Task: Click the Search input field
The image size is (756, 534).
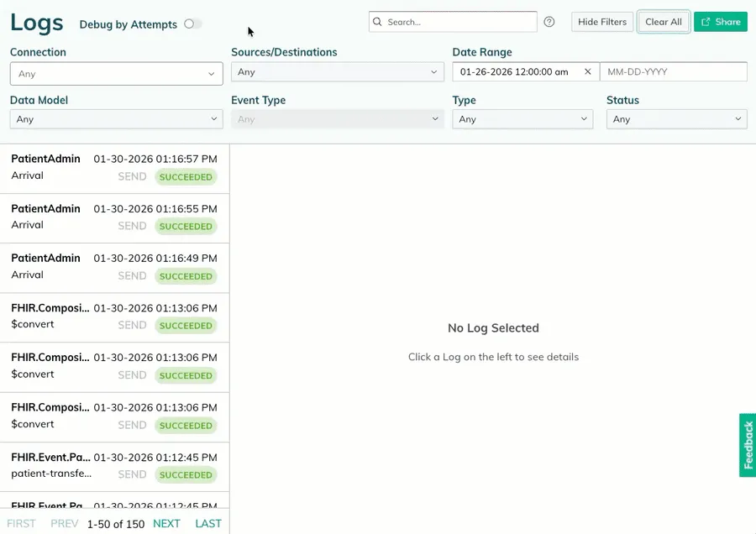Action: (453, 22)
